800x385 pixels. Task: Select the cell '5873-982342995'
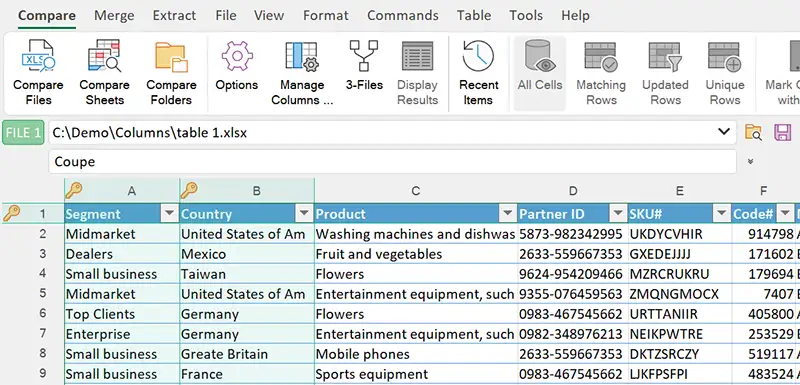[x=572, y=234]
